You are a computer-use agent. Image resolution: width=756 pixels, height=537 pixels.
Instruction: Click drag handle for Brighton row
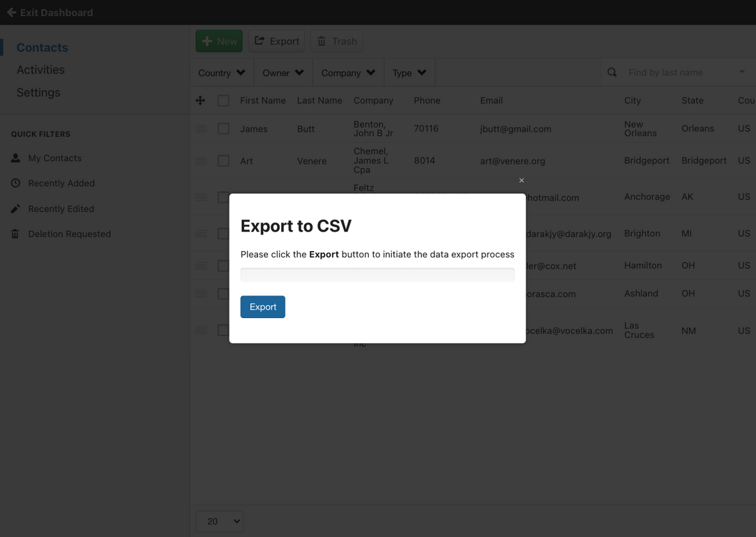[201, 234]
